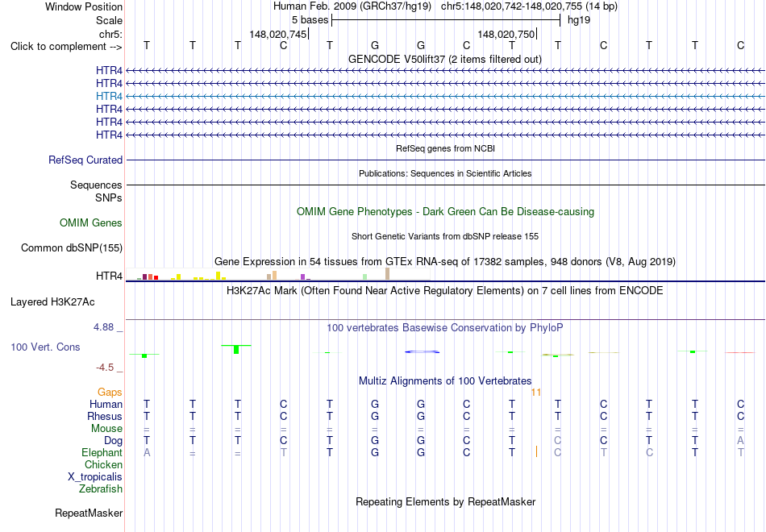Select the "Human Feb. 2009 (GRCh37/hg19)" assembly text

pyautogui.click(x=352, y=6)
